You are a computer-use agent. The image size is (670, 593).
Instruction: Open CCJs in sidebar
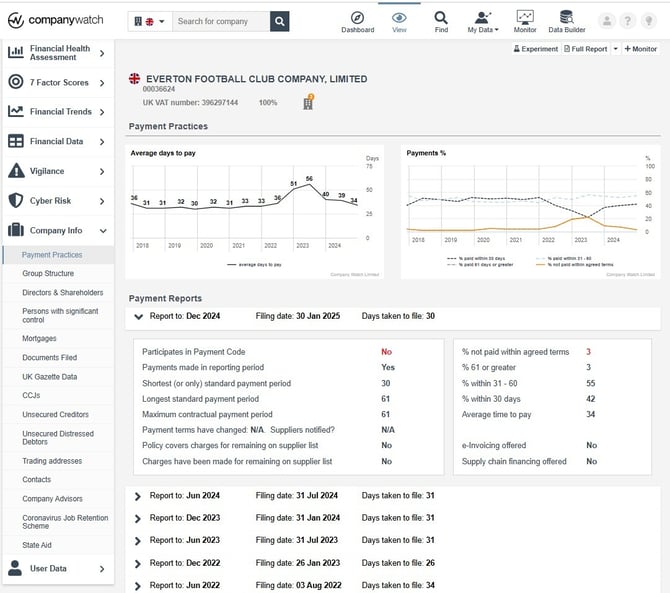click(x=31, y=396)
